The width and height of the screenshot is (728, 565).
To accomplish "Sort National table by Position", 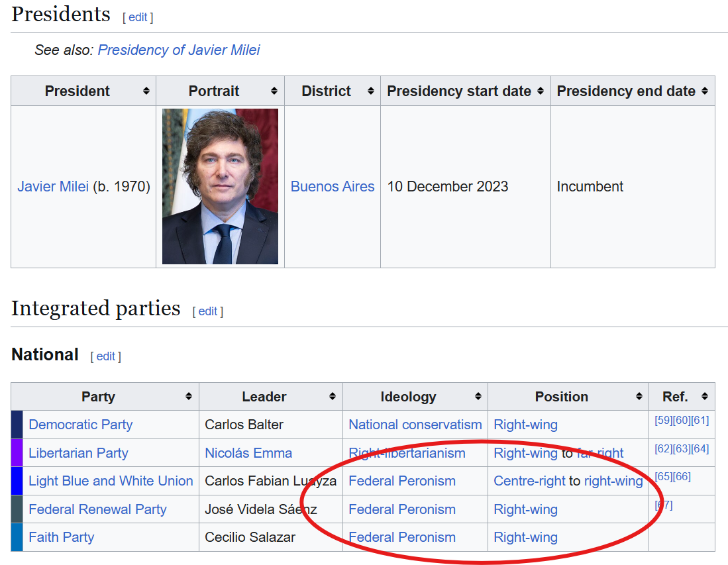I will click(x=639, y=396).
